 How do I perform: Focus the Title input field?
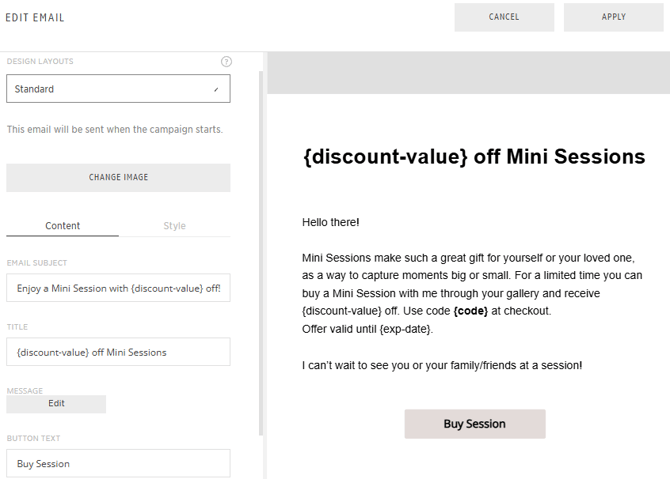(118, 352)
